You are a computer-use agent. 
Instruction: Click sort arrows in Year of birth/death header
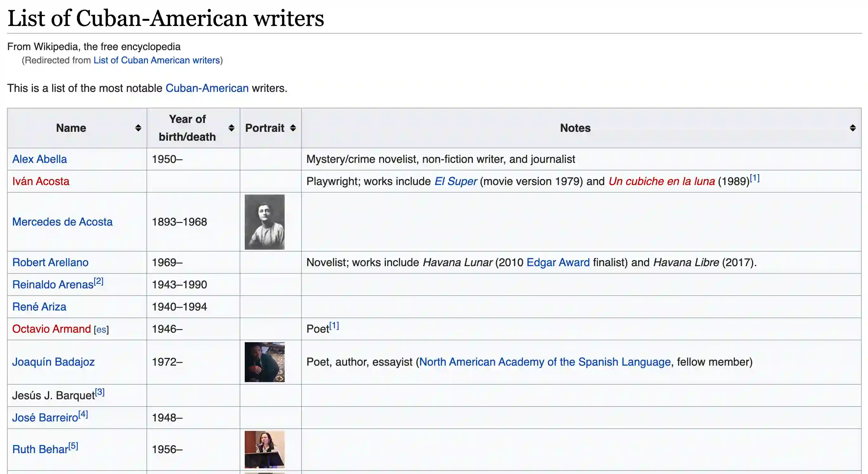pyautogui.click(x=231, y=128)
